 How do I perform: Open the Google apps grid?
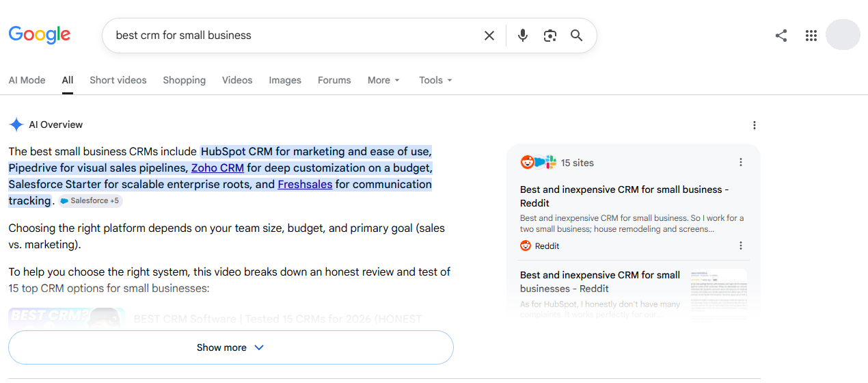811,36
